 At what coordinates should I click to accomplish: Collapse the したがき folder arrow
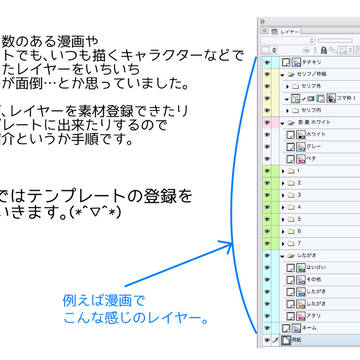[283, 256]
